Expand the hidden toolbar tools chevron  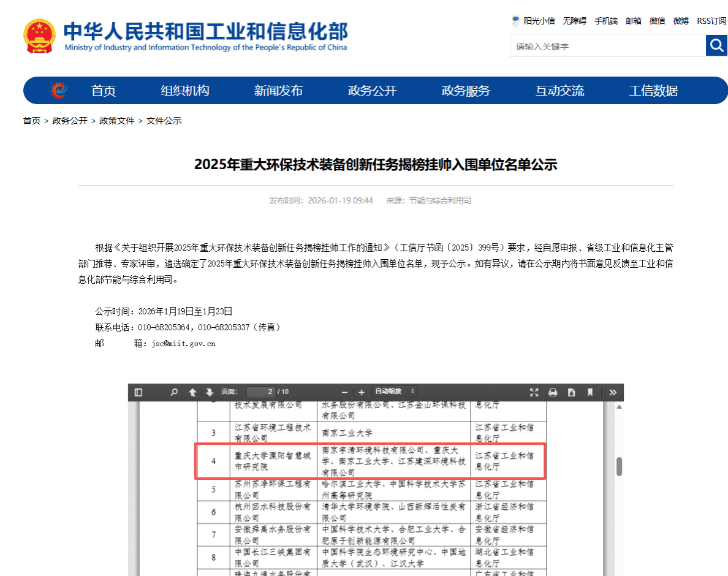(x=613, y=392)
